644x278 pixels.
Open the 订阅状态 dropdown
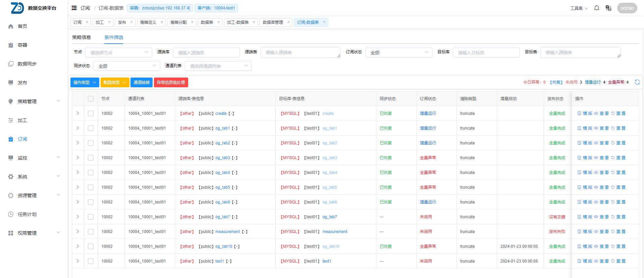(398, 52)
